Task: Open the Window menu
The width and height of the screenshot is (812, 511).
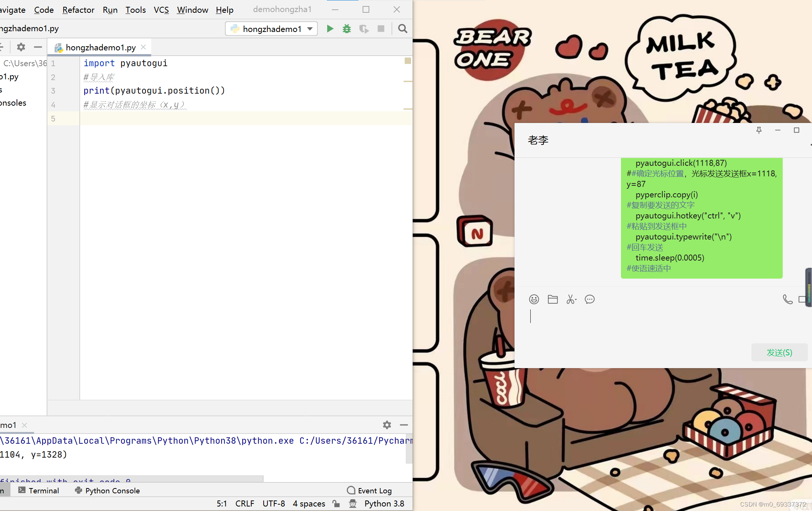Action: 193,10
